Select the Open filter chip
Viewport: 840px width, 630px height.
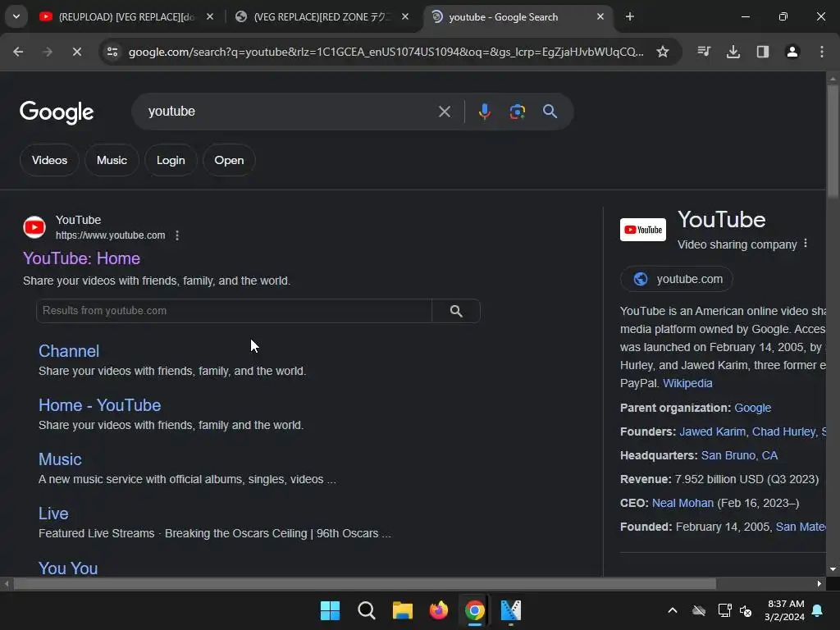pyautogui.click(x=229, y=160)
